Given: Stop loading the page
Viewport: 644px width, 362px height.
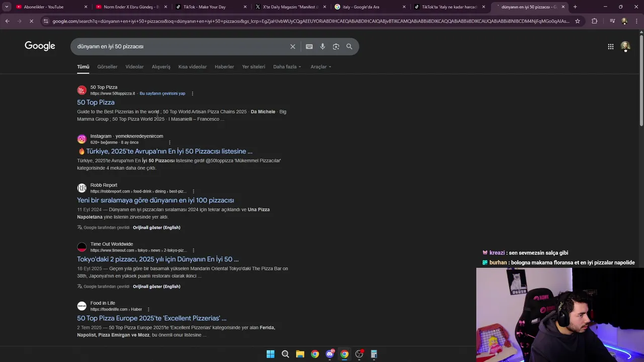Looking at the screenshot, I should coord(31,21).
